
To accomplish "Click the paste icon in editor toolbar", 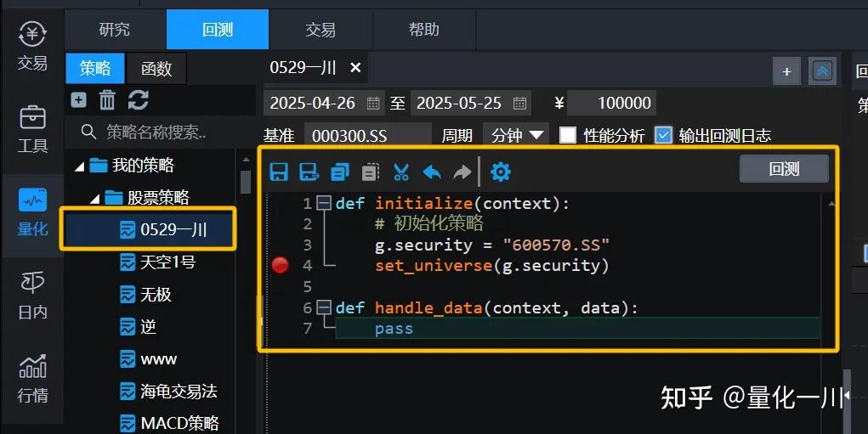I will [x=371, y=172].
